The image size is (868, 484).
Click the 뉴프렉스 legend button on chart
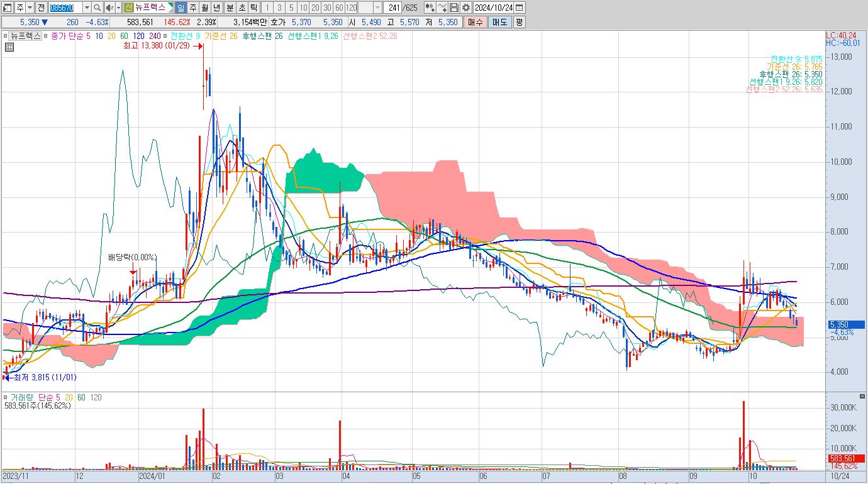26,36
